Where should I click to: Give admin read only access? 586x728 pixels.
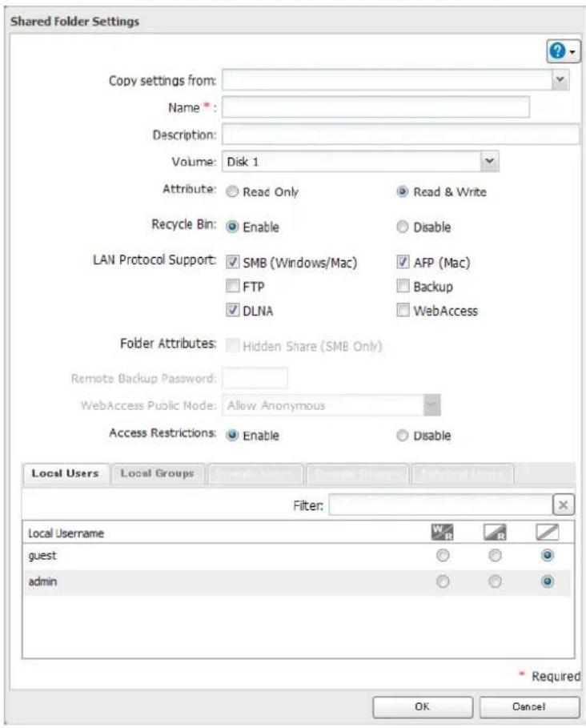point(495,581)
